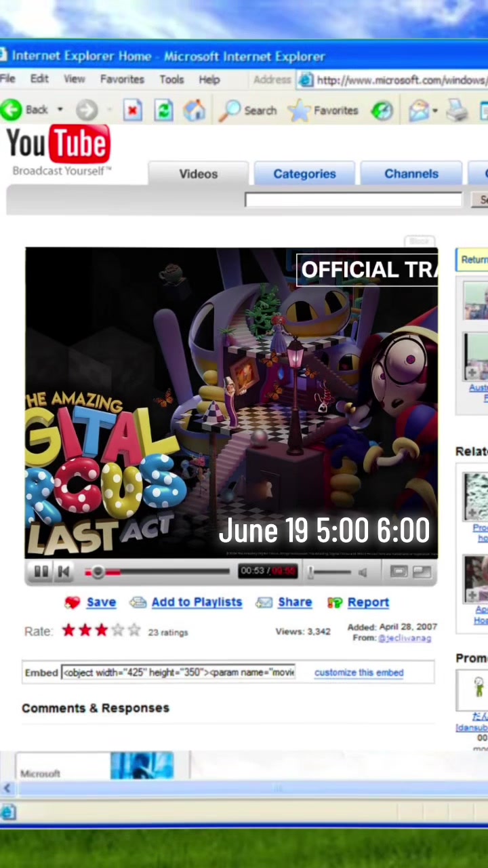The height and width of the screenshot is (868, 488).
Task: Click the 23 ratings text
Action: [167, 632]
